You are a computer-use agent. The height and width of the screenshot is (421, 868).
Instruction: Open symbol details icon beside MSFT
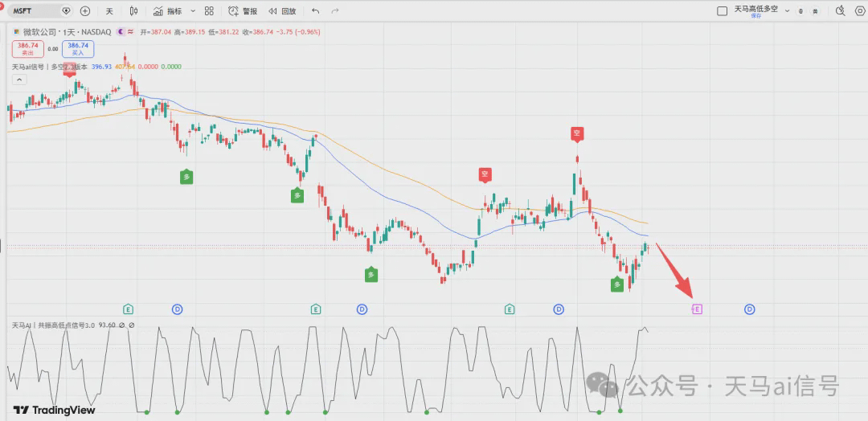point(67,11)
